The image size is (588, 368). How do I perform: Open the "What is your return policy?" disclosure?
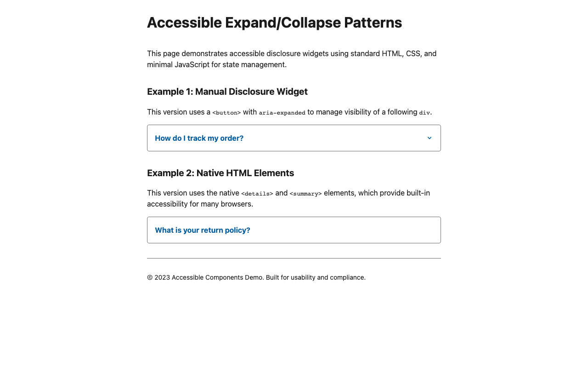[203, 230]
